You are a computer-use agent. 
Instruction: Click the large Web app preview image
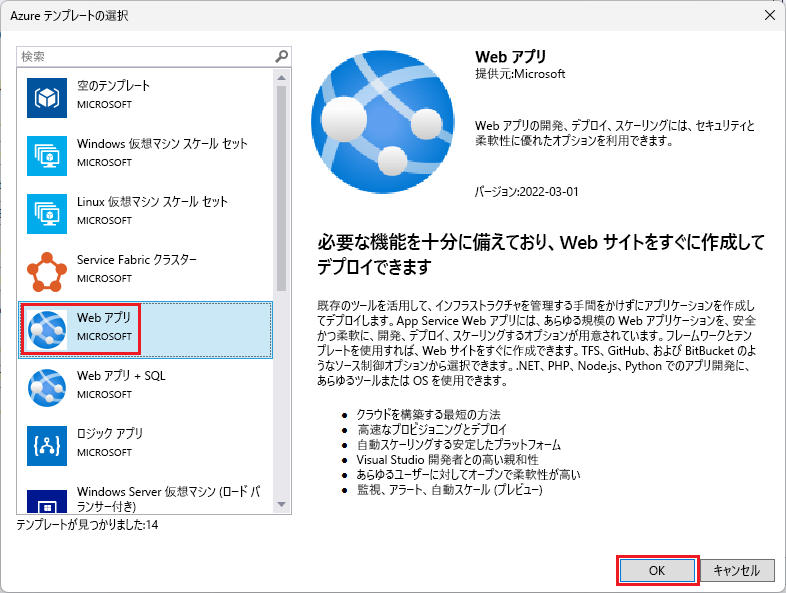[x=382, y=122]
